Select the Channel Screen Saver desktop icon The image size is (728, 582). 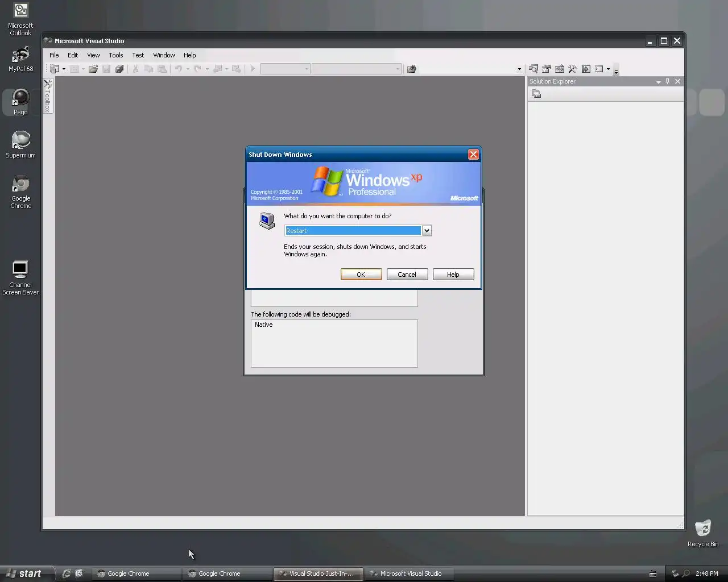20,278
